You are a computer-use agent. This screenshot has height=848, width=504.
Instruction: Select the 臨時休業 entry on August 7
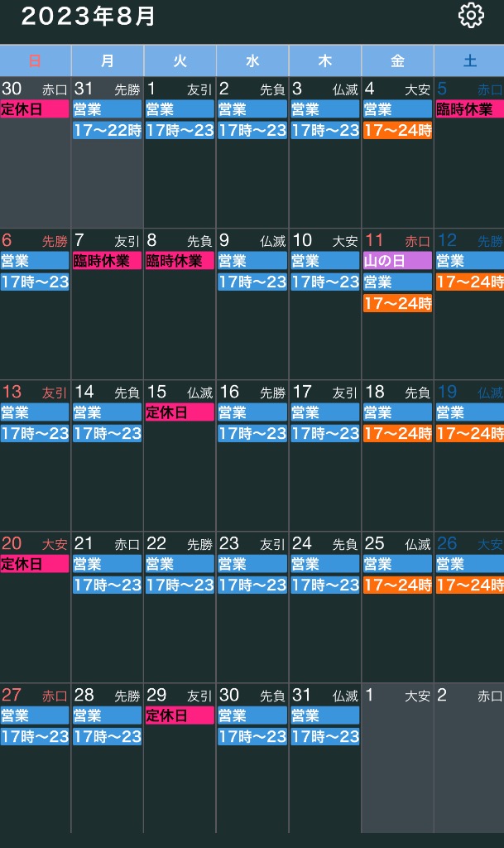pos(108,261)
